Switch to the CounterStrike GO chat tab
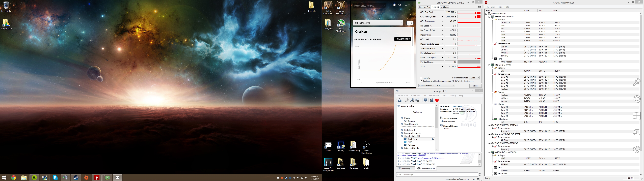The height and width of the screenshot is (181, 644). click(x=426, y=168)
